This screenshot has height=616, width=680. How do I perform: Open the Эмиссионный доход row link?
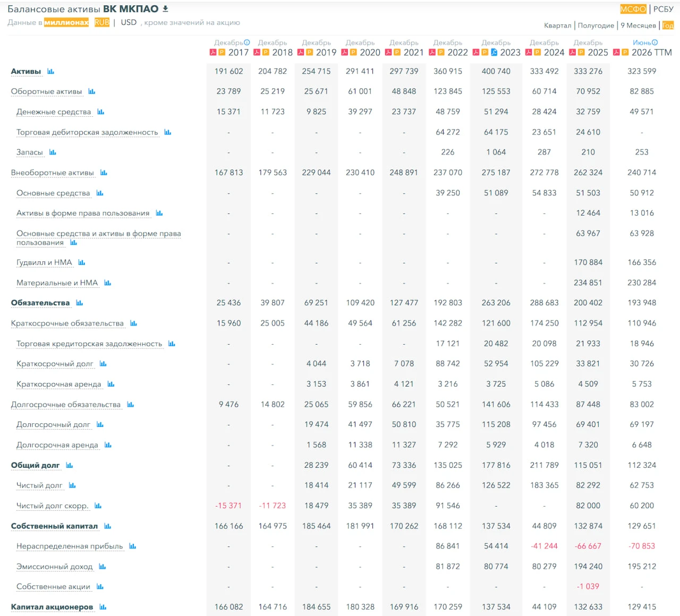[x=55, y=567]
